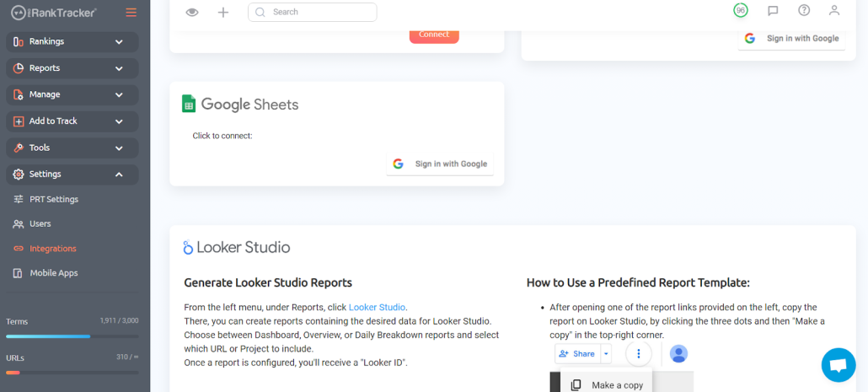Click the Tools wrench icon

point(19,148)
